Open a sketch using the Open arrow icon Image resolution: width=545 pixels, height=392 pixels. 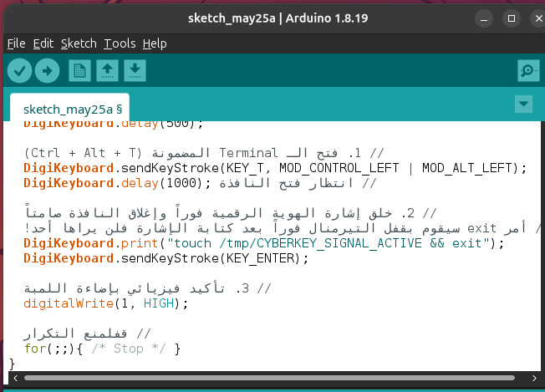tap(107, 71)
